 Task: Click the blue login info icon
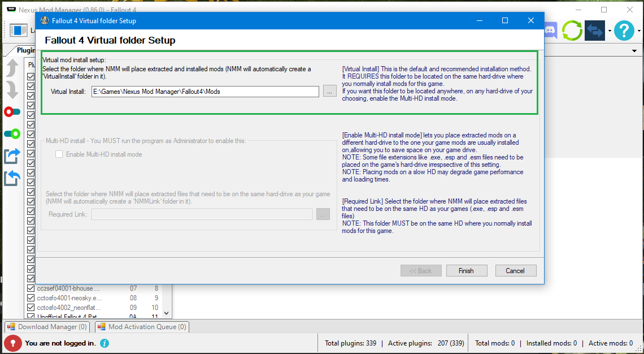[x=105, y=343]
